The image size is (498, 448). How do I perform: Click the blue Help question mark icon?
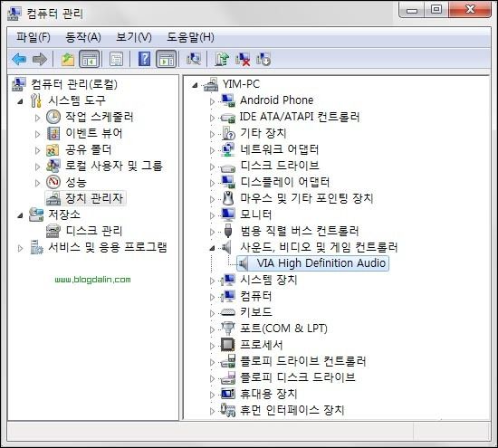point(144,59)
